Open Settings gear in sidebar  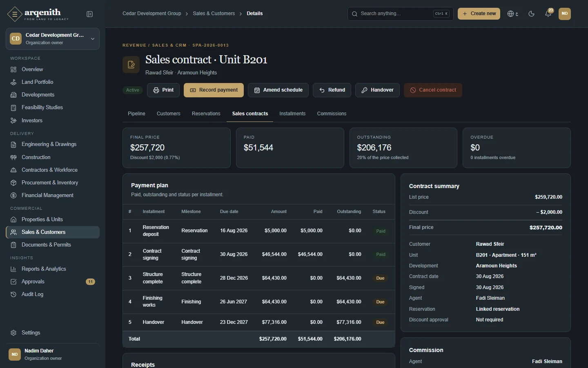[13, 333]
